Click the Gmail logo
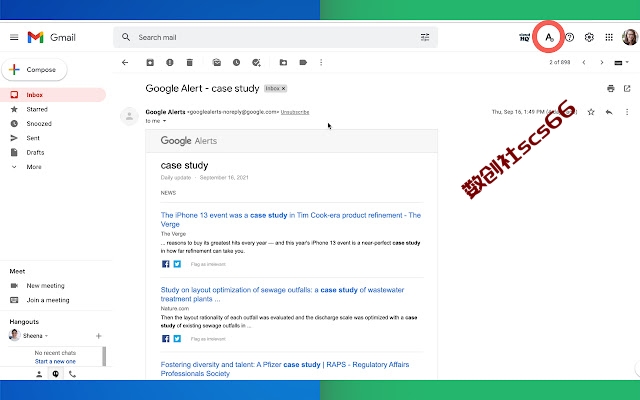This screenshot has width=640, height=400. coord(51,37)
